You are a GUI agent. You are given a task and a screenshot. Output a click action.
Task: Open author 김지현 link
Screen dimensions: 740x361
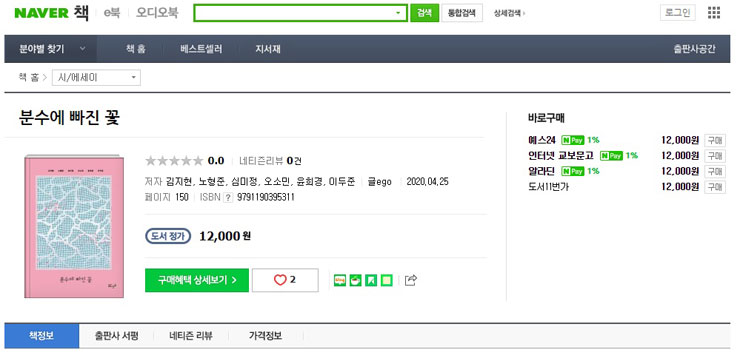pos(179,182)
